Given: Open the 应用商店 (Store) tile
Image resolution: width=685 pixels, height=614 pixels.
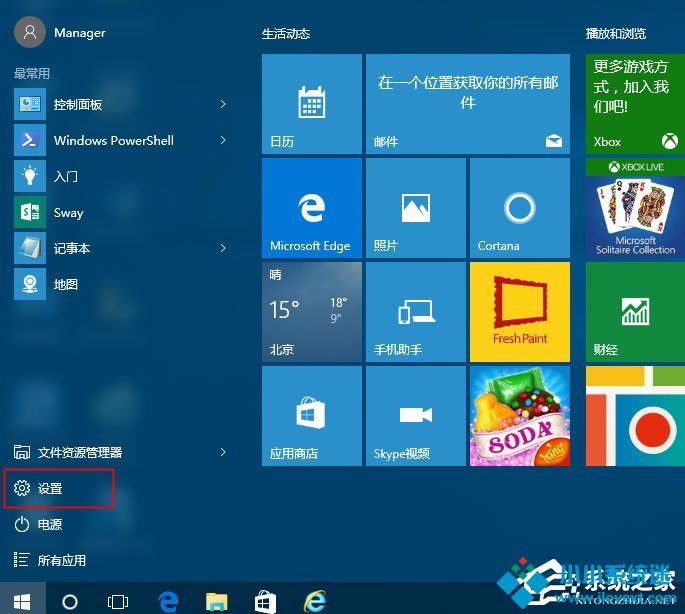Looking at the screenshot, I should (312, 416).
